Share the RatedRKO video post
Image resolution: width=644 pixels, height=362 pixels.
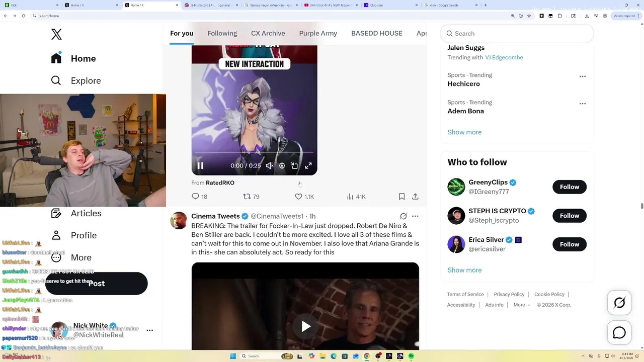(x=415, y=197)
